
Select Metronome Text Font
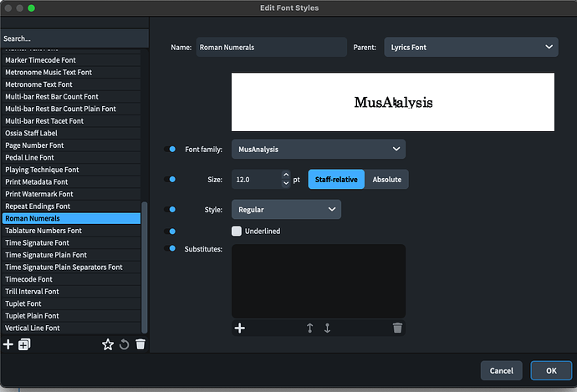71,84
